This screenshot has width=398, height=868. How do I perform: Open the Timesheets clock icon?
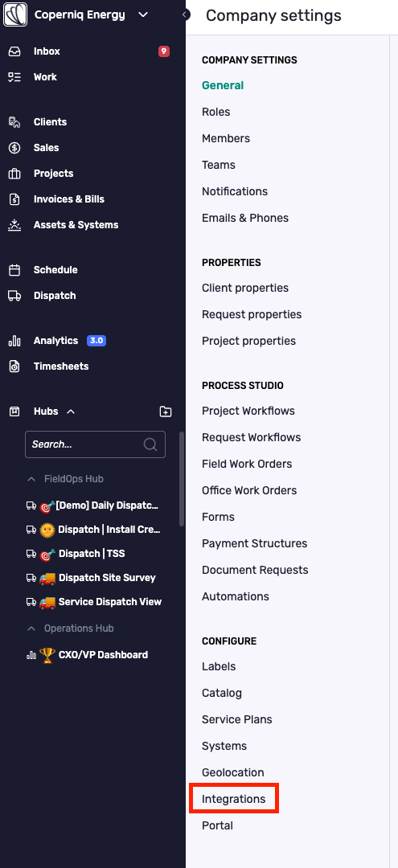tap(14, 366)
